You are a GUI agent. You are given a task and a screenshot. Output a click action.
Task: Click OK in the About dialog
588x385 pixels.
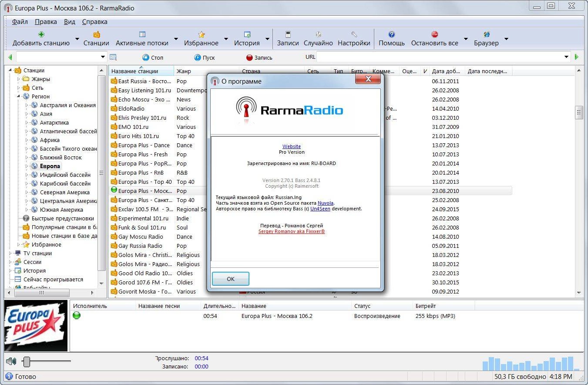pos(231,279)
